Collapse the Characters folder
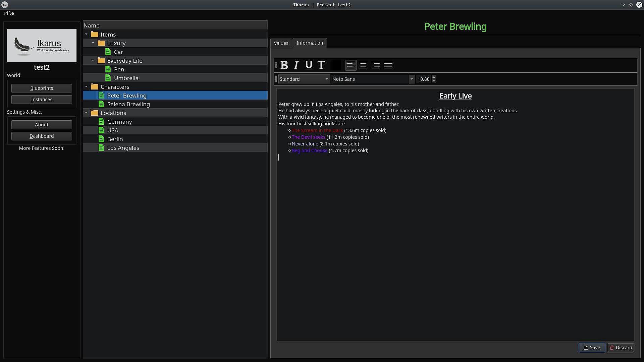 point(86,87)
